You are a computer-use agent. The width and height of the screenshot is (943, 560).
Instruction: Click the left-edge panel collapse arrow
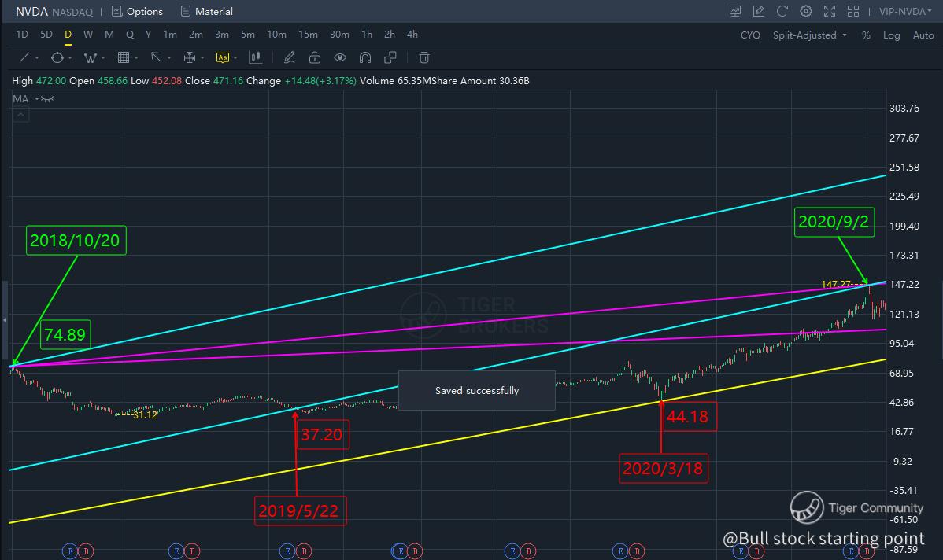click(5, 319)
